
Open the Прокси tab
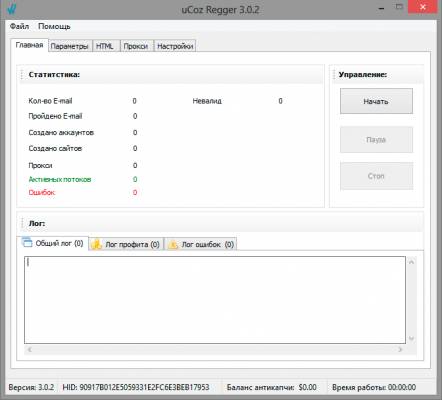[136, 46]
